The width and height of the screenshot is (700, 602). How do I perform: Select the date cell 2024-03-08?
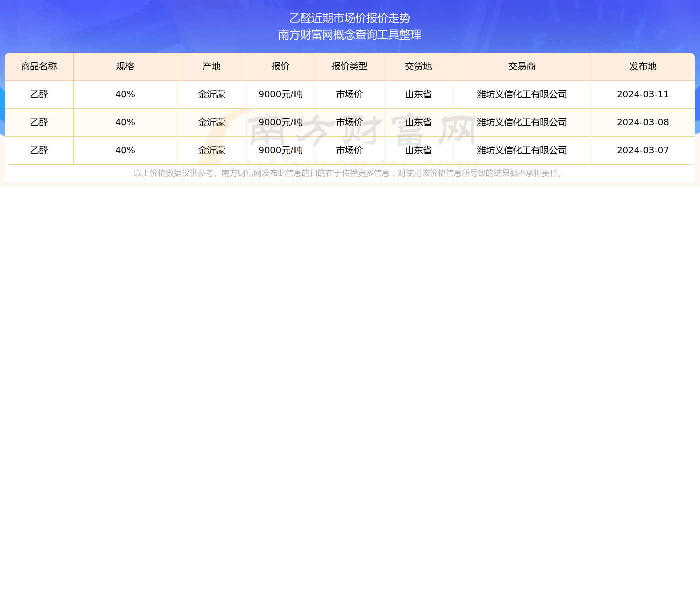643,122
